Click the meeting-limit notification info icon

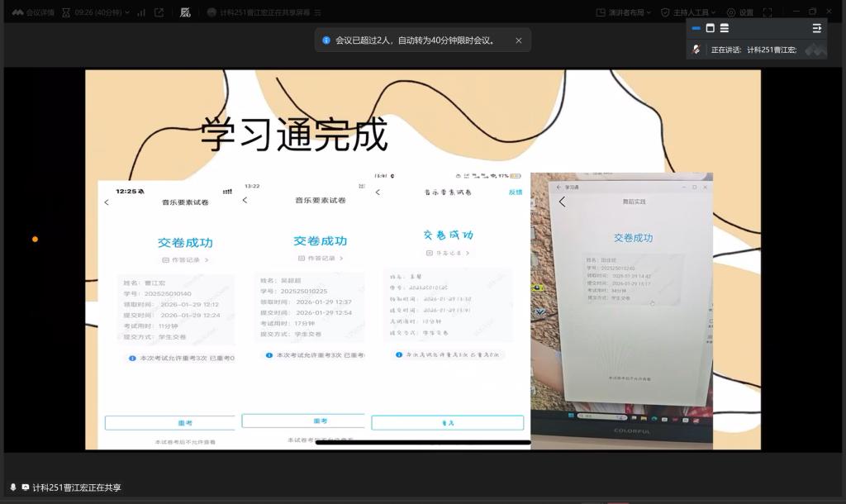(326, 40)
